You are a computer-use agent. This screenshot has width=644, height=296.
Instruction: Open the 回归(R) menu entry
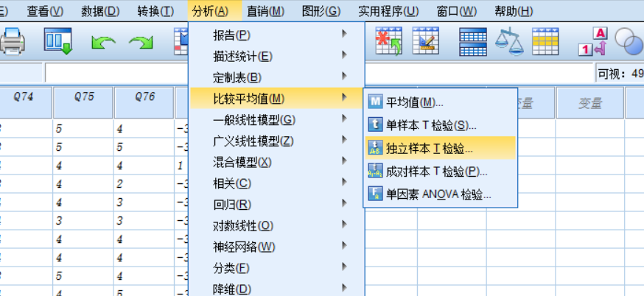click(x=276, y=205)
